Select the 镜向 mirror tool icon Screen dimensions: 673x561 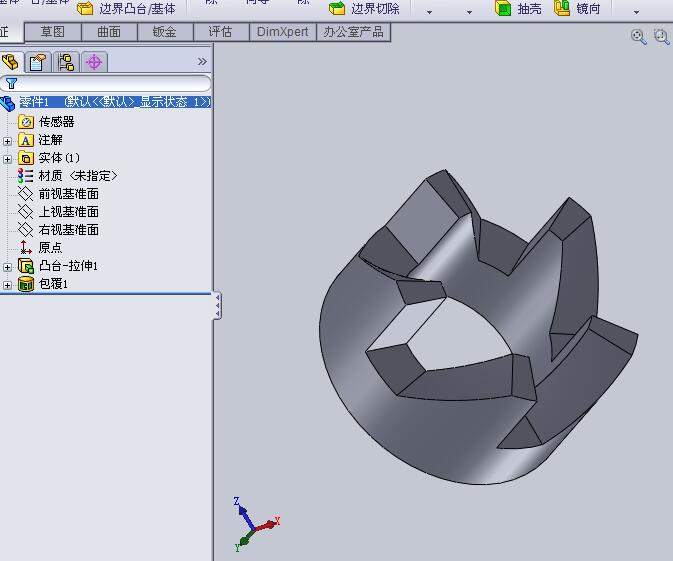tap(562, 8)
